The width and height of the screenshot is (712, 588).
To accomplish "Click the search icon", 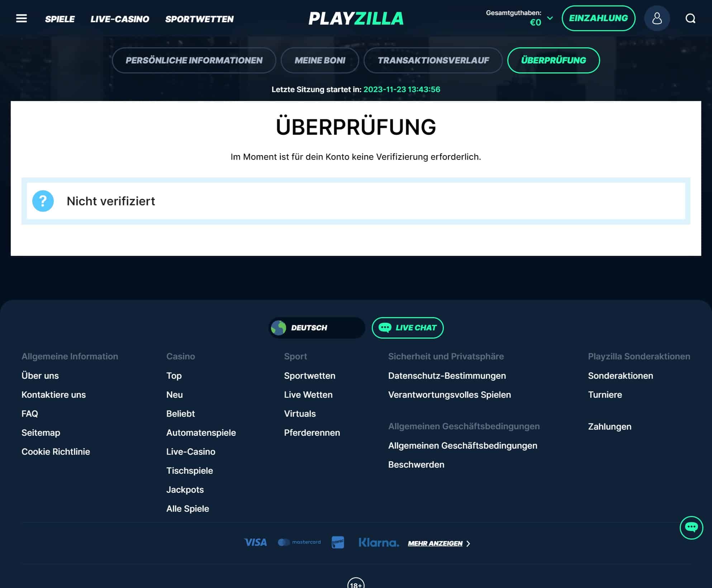I will coord(691,18).
